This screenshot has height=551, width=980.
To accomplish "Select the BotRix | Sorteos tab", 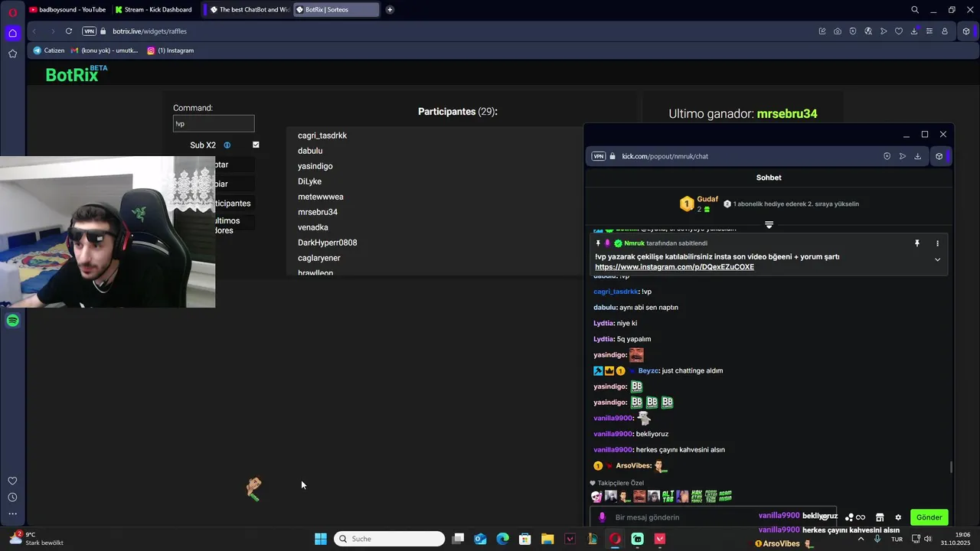I will 335,10.
